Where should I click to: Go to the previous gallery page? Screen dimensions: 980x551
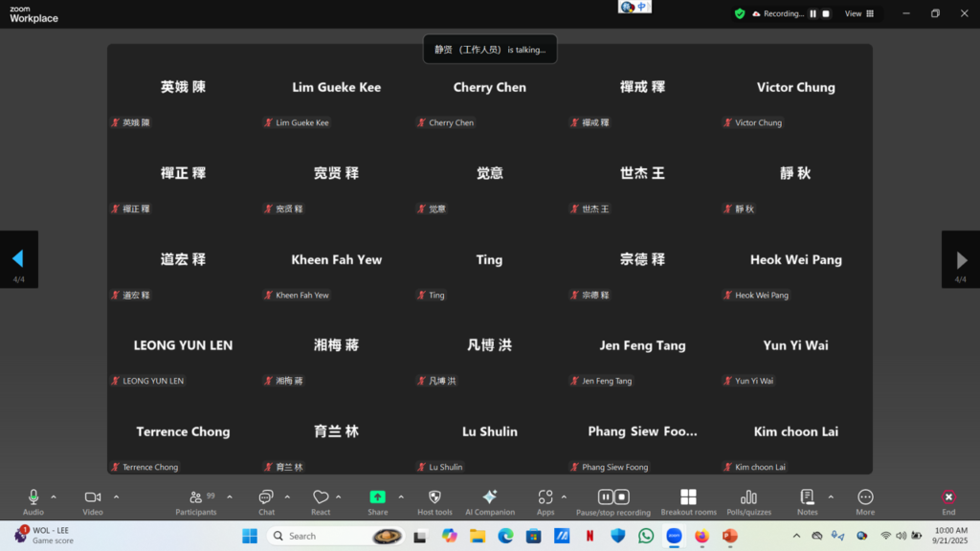coord(17,259)
